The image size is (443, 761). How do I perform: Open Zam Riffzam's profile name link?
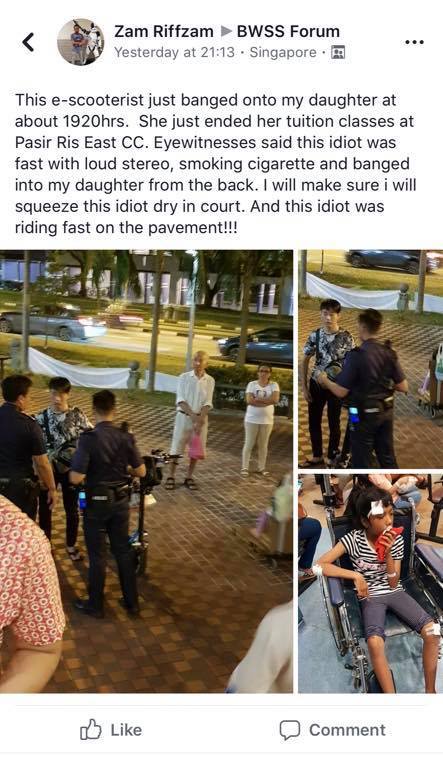pos(164,32)
